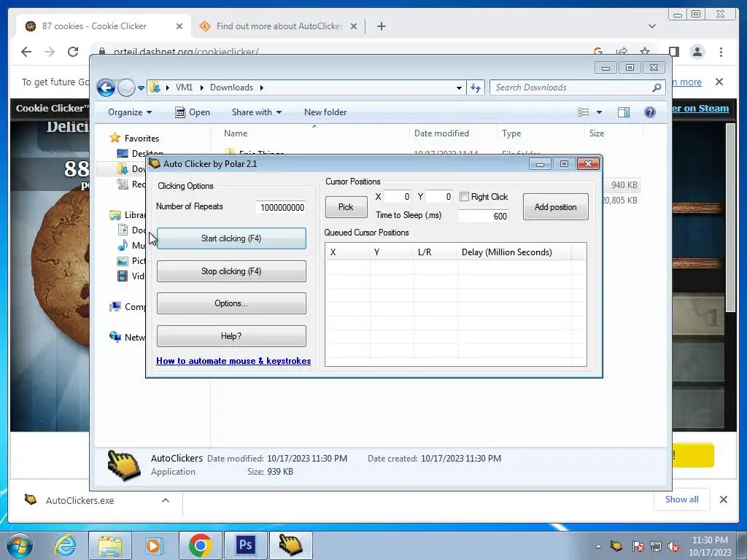Open view options dropdown arrow in Explorer
This screenshot has height=560, width=747.
[599, 112]
